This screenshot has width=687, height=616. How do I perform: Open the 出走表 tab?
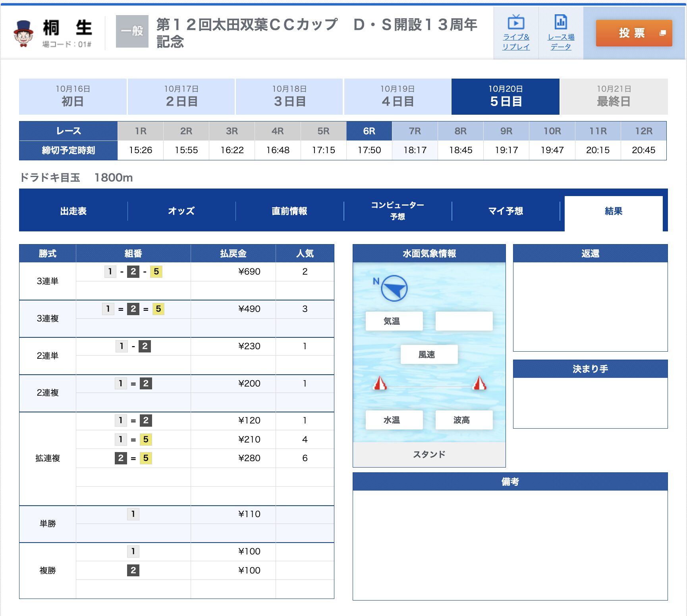click(x=73, y=211)
